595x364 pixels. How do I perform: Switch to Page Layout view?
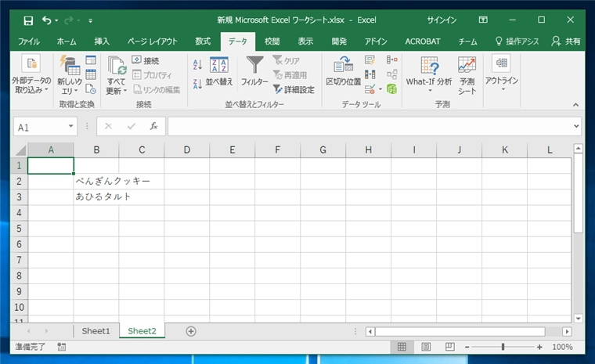click(x=426, y=347)
